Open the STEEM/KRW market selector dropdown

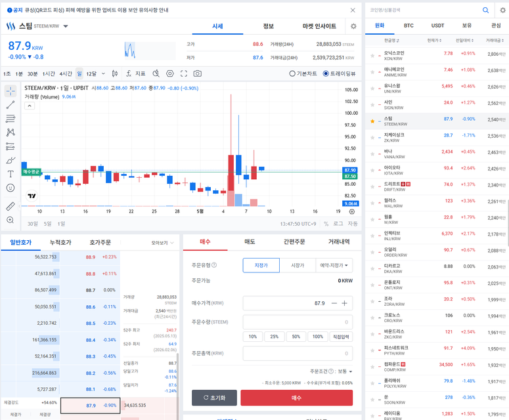(x=66, y=26)
